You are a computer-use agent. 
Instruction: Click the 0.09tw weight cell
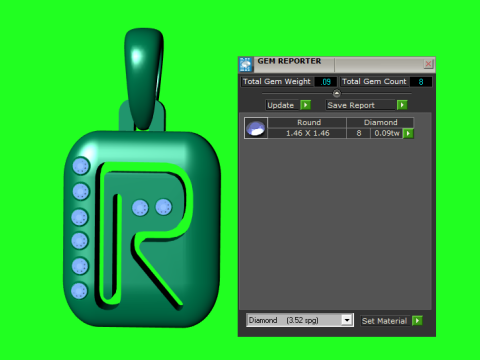[x=387, y=133]
